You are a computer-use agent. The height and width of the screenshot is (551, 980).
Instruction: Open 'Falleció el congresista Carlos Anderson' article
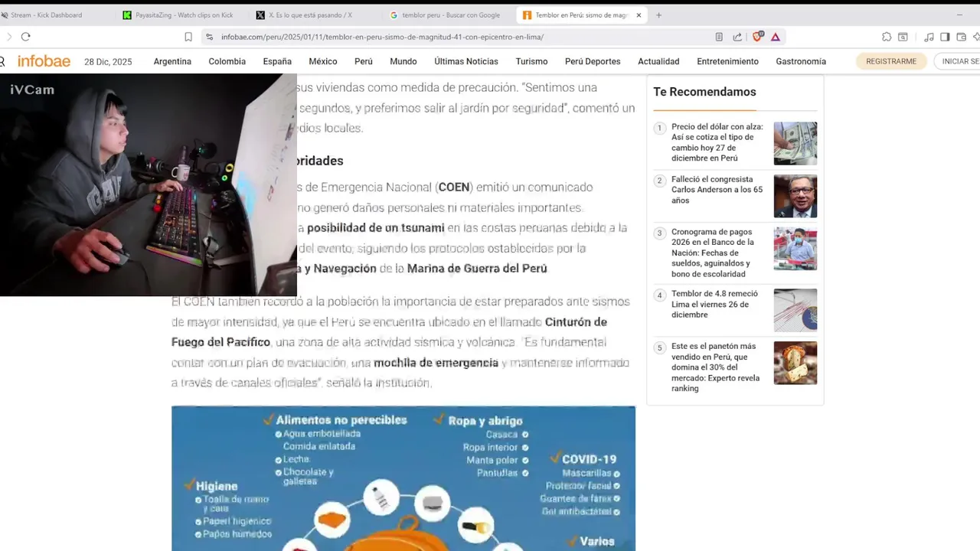pyautogui.click(x=717, y=190)
